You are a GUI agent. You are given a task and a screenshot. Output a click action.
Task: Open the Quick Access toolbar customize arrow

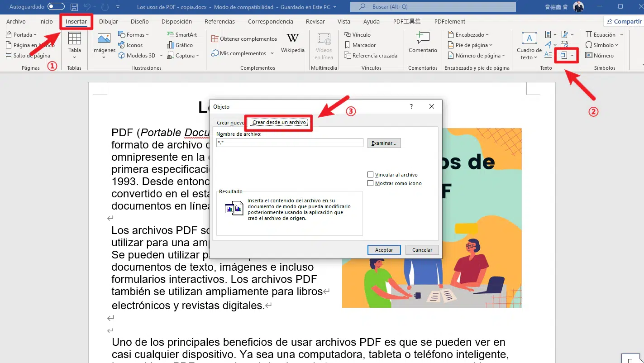pyautogui.click(x=118, y=7)
